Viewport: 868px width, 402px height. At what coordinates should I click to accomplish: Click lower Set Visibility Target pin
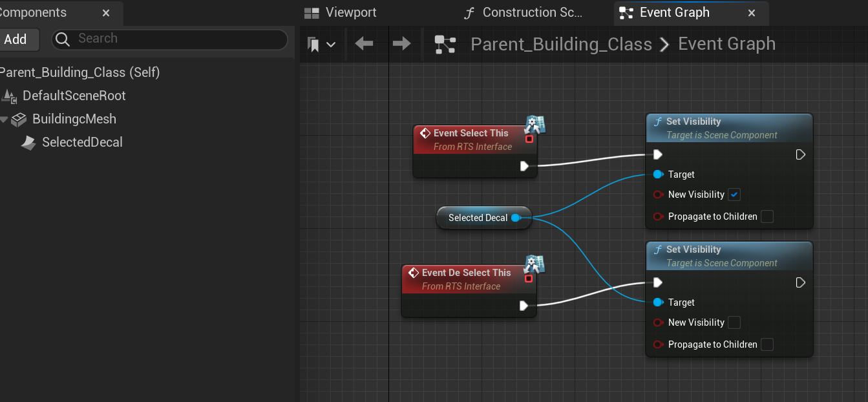[658, 302]
